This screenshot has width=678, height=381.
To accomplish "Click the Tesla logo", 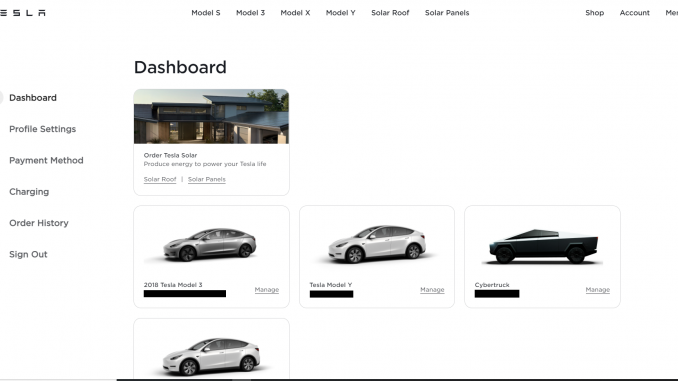I will pyautogui.click(x=22, y=13).
